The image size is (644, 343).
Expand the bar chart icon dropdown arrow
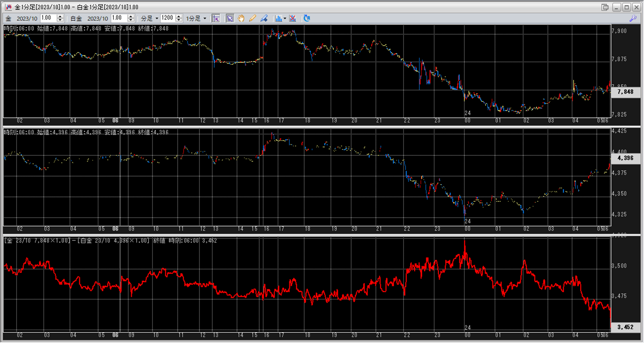285,18
